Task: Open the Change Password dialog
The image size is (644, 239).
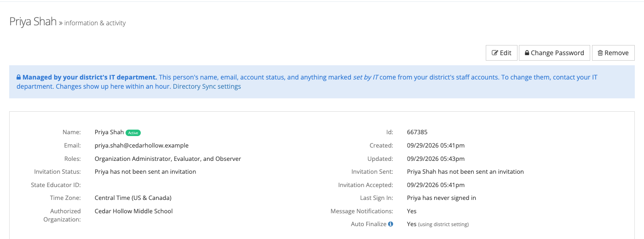Action: click(x=554, y=53)
